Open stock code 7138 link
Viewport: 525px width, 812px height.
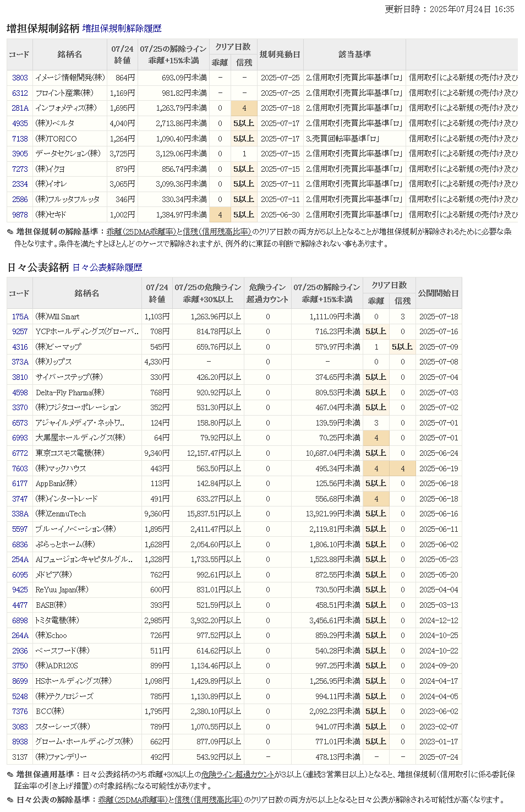tap(20, 139)
